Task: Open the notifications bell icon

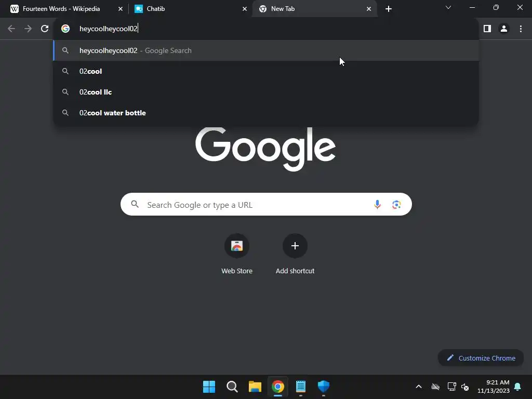Action: tap(517, 387)
